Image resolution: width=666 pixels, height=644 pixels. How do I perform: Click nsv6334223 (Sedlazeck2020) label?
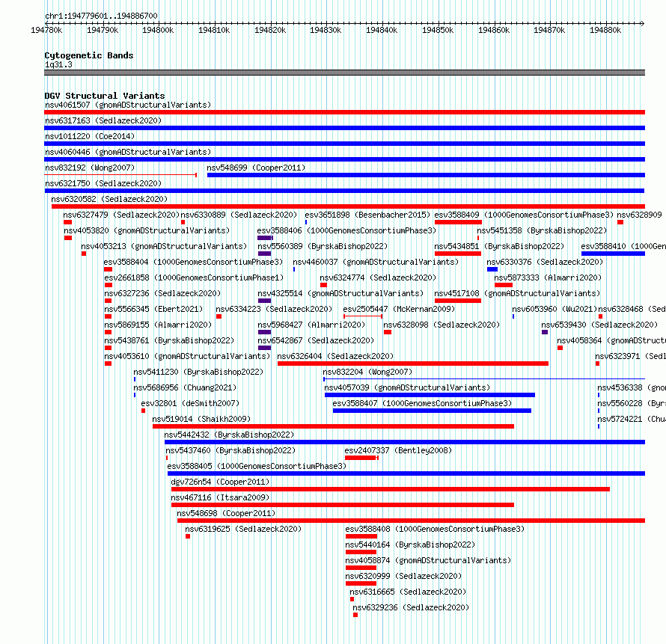(274, 309)
